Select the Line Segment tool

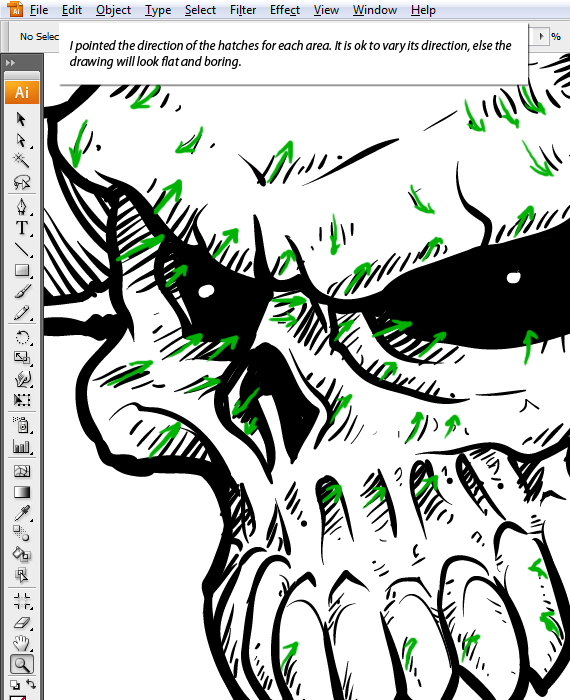pyautogui.click(x=21, y=249)
